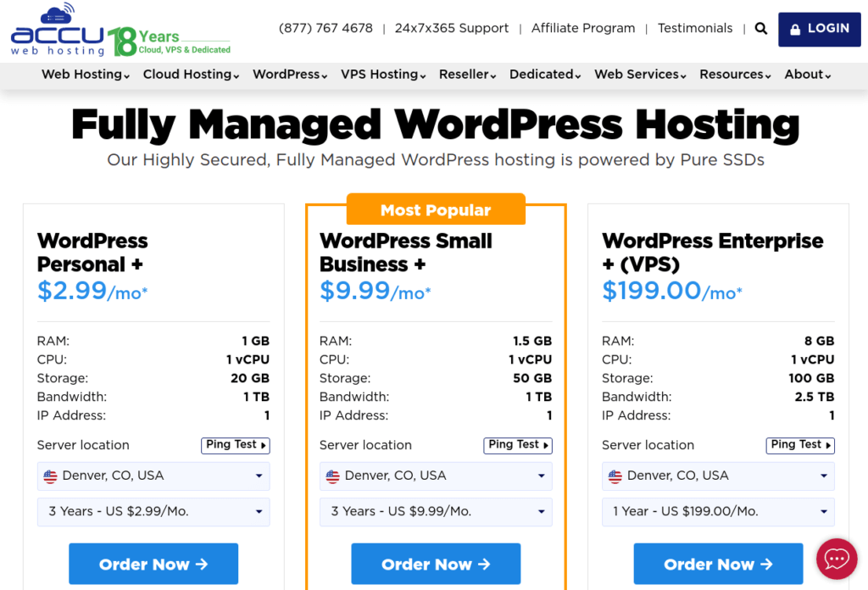
Task: Click the LOGIN button
Action: [x=820, y=30]
